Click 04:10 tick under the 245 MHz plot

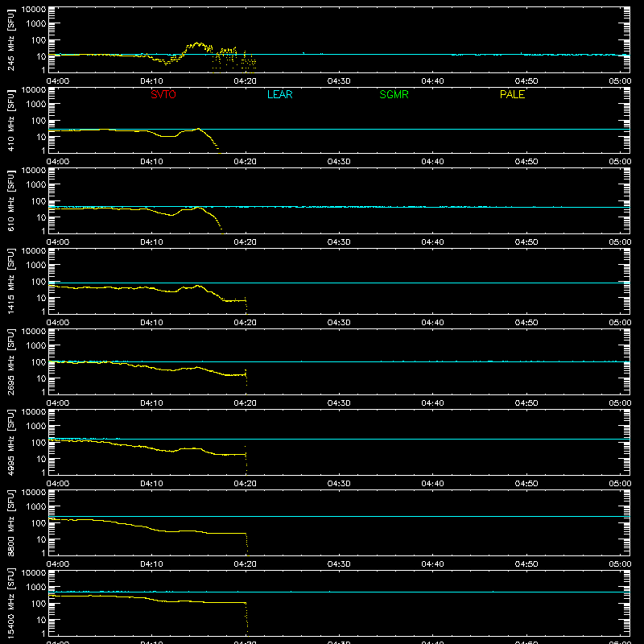[x=151, y=81]
